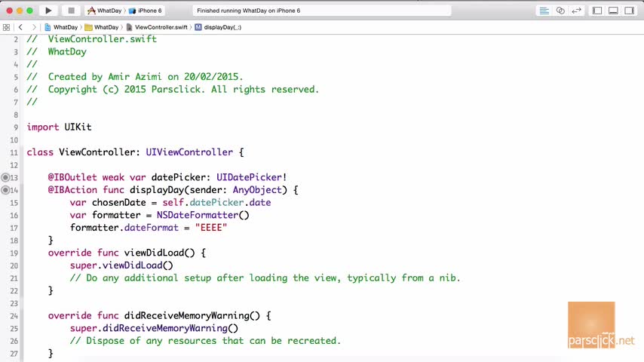Click the action connection circle on line 14
Viewport: 644px width, 362px height.
point(5,190)
